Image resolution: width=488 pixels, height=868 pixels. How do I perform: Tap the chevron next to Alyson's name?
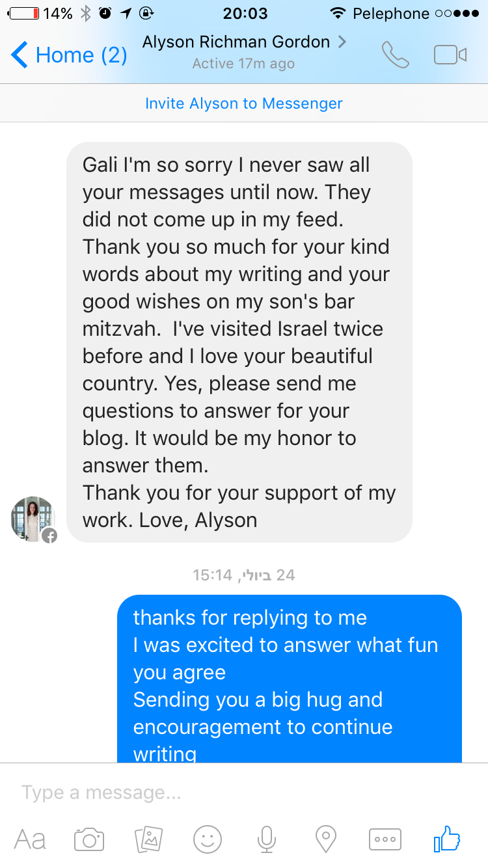click(x=342, y=42)
